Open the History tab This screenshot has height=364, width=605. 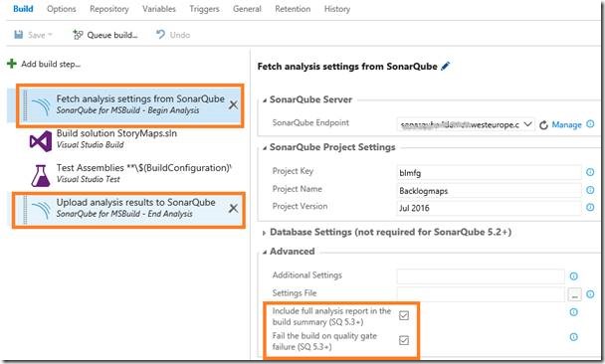[337, 9]
